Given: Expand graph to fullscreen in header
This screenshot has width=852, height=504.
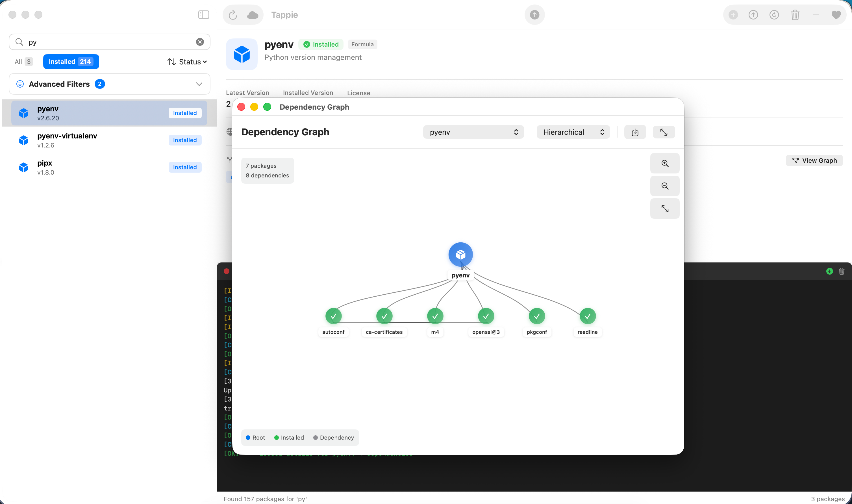Looking at the screenshot, I should pos(664,132).
